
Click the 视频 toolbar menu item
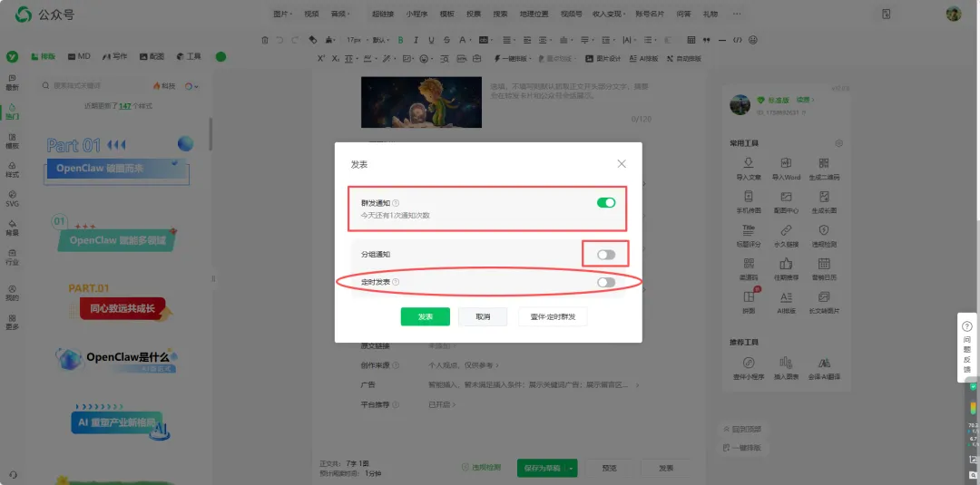[311, 14]
